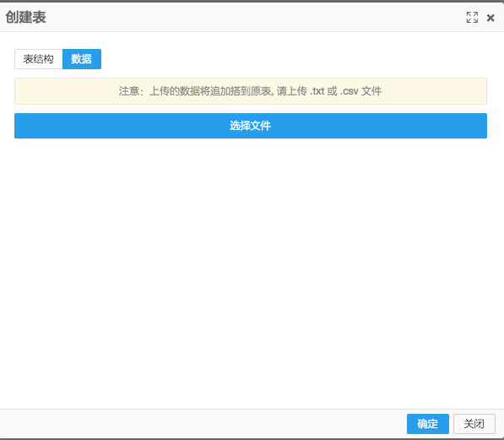Toggle fullscreen via the arrows icon
Image resolution: width=504 pixels, height=440 pixels.
coord(472,18)
